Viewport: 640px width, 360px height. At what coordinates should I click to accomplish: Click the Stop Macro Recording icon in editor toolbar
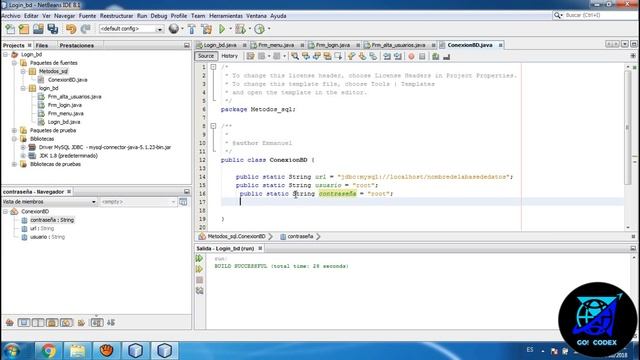click(x=422, y=56)
